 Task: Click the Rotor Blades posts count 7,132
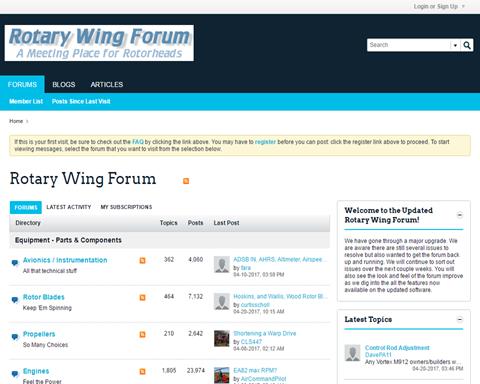(196, 296)
